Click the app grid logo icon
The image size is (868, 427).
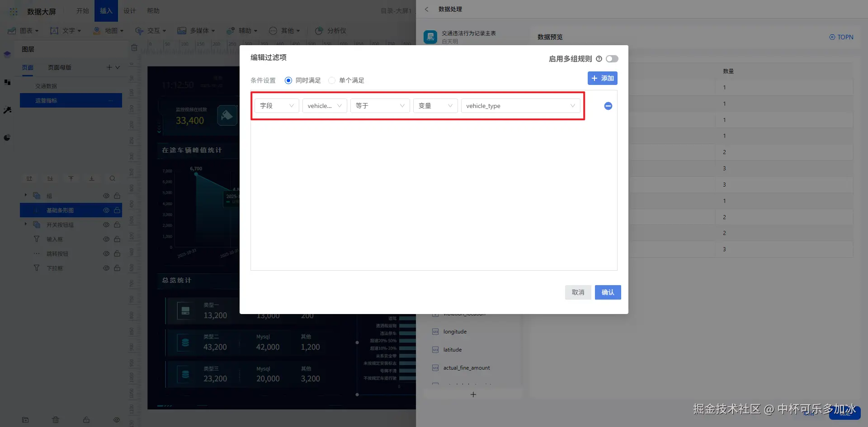tap(14, 11)
